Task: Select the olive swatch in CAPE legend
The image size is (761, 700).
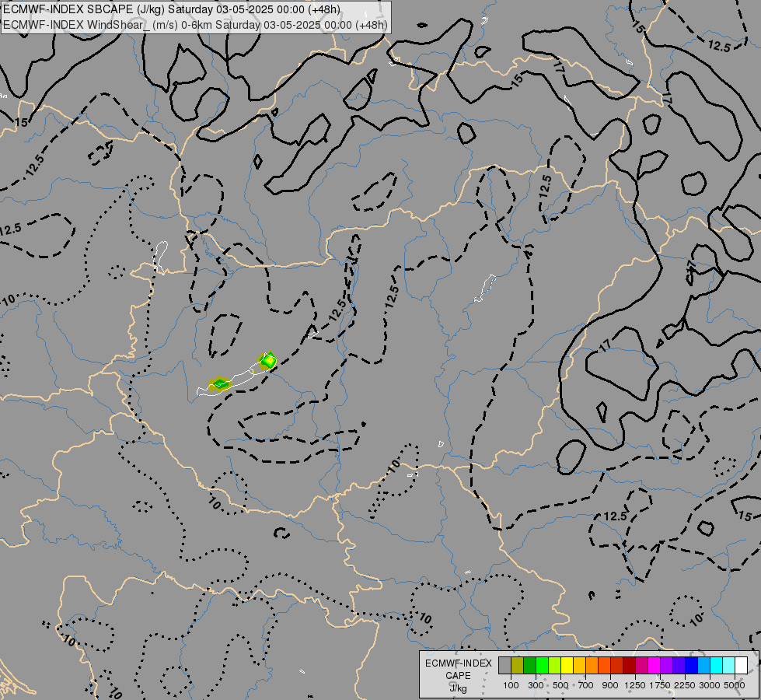Action: coord(518,666)
